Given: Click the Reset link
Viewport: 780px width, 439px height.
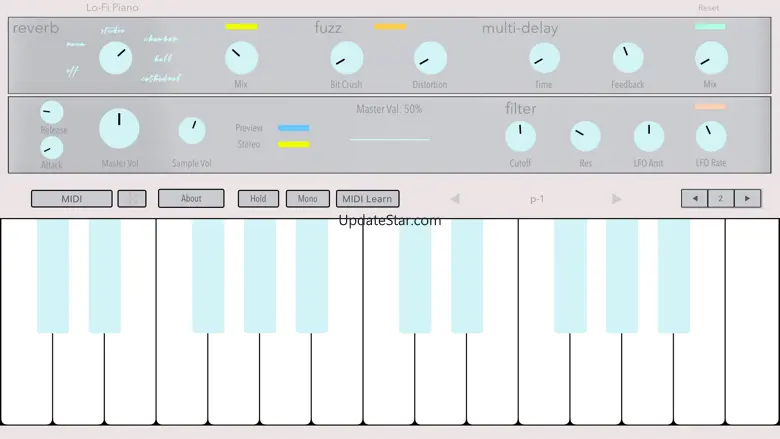Looking at the screenshot, I should click(708, 8).
